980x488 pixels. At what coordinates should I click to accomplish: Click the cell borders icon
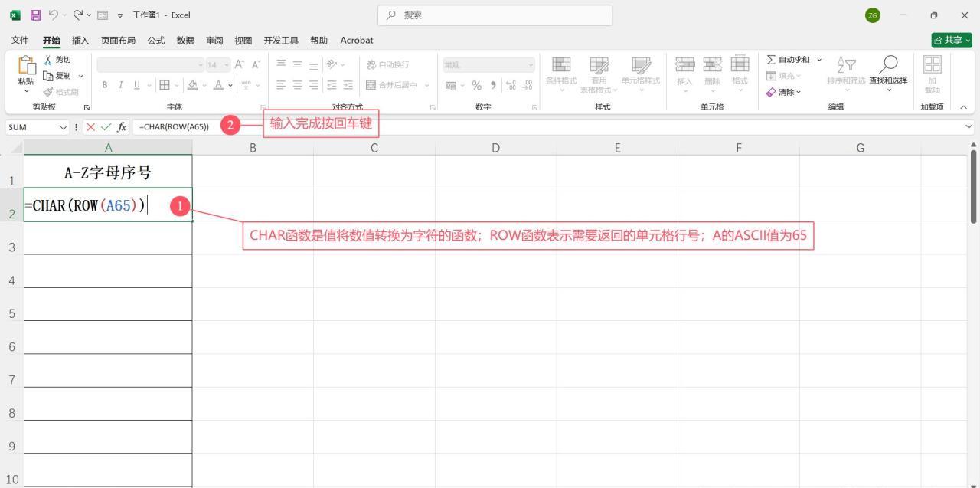click(x=164, y=85)
